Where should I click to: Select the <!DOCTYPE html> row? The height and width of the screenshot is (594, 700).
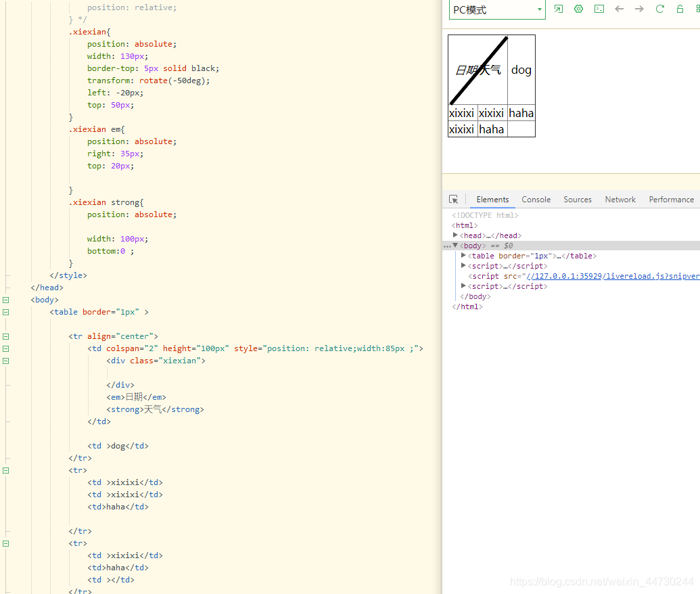(485, 215)
